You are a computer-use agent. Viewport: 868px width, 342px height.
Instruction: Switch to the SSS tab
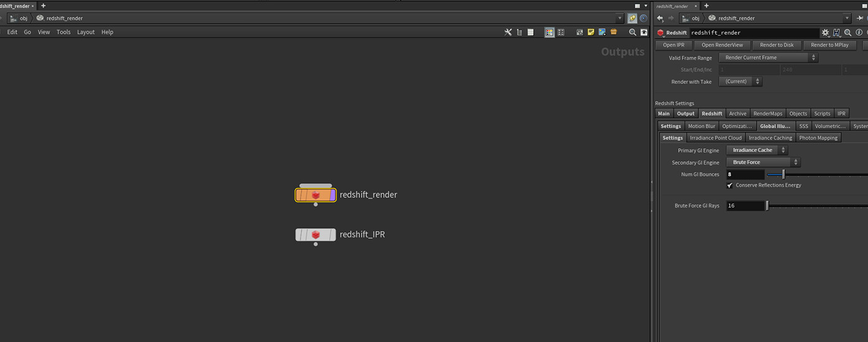click(803, 126)
